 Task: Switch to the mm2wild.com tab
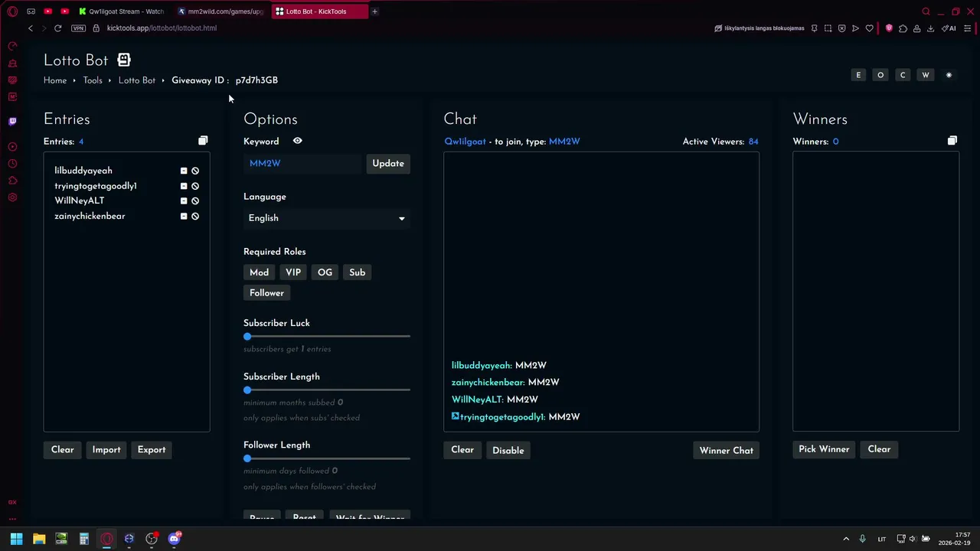tap(220, 11)
